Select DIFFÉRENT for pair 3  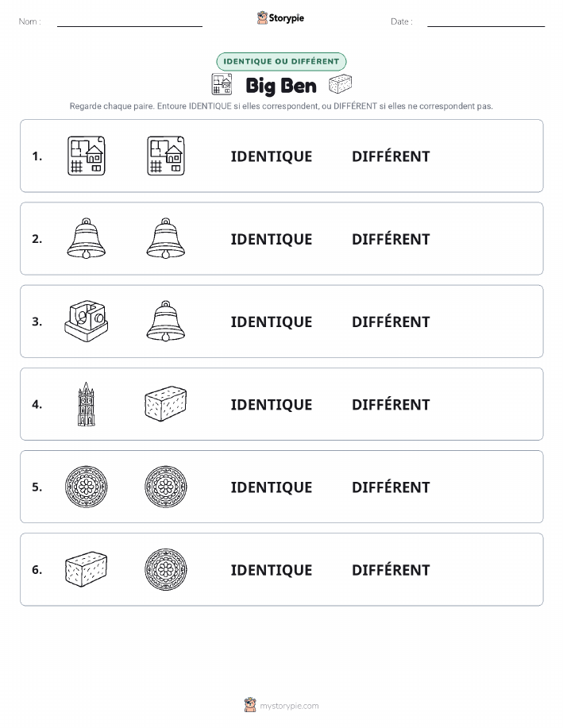[391, 322]
